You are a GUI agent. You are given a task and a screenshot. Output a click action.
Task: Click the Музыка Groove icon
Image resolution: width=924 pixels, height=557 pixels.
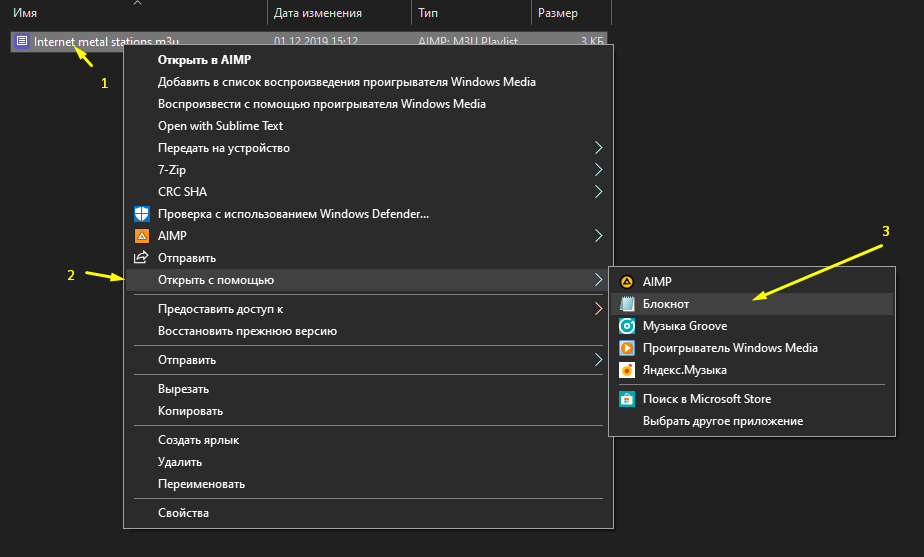627,326
